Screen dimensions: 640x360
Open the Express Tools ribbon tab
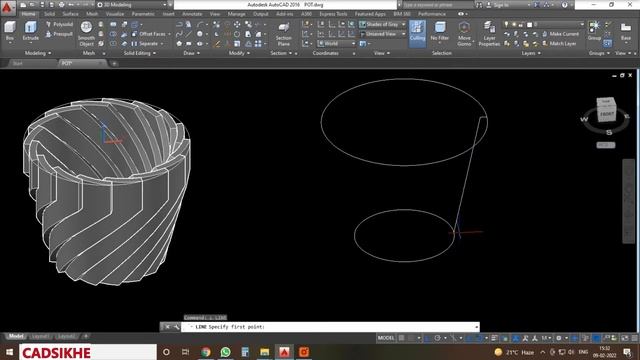pos(333,14)
